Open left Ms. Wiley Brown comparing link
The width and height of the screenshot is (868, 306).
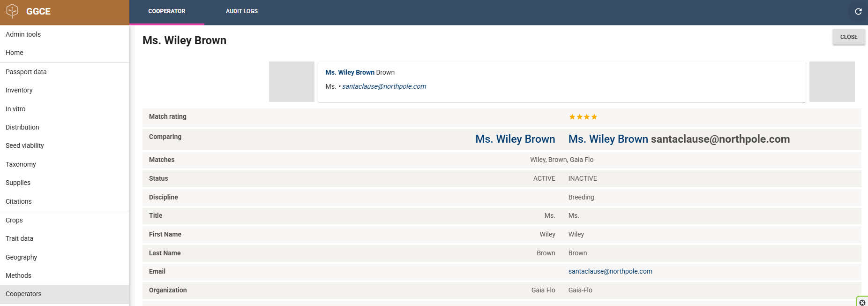pos(515,139)
